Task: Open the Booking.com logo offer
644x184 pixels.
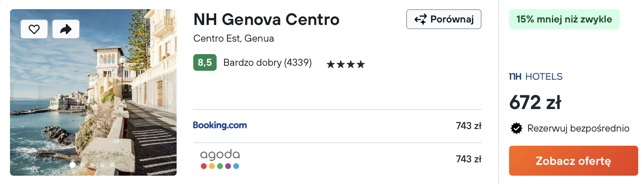Action: pos(220,125)
